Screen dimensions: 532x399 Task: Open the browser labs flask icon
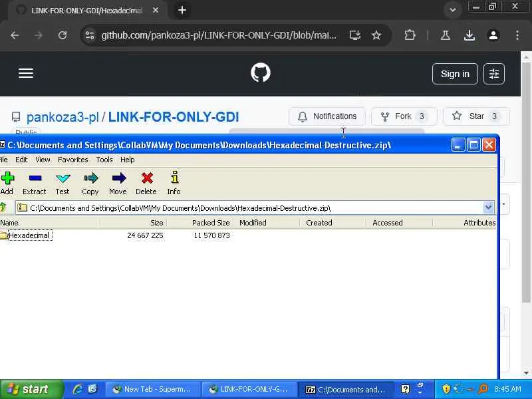tap(446, 35)
